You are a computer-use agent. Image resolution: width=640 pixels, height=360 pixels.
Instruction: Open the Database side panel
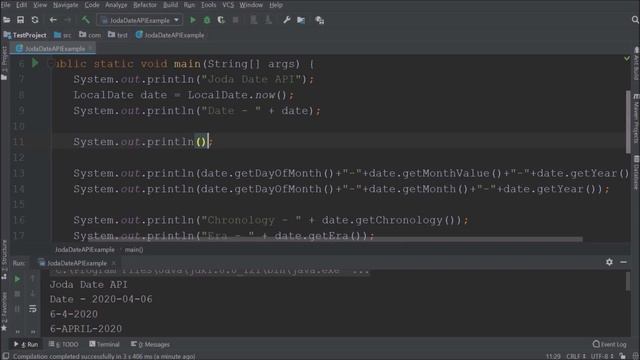pyautogui.click(x=636, y=172)
